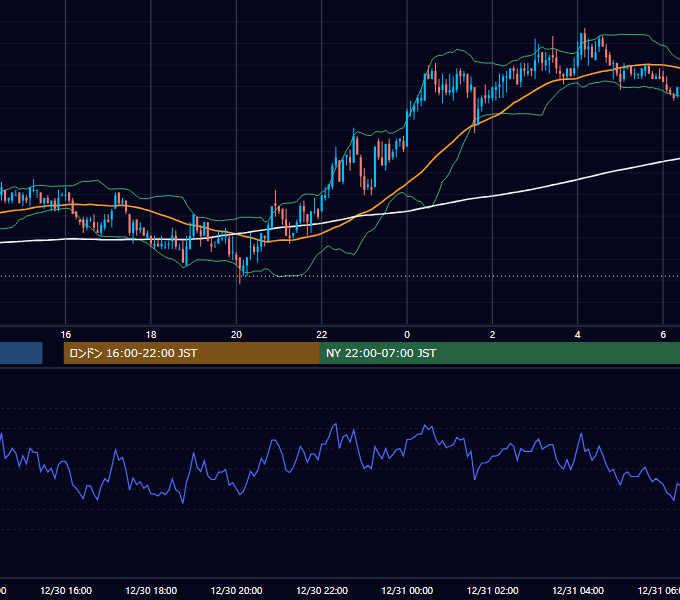The height and width of the screenshot is (600, 680).
Task: Click the 20 hour label on price chart axis
Action: [x=236, y=335]
